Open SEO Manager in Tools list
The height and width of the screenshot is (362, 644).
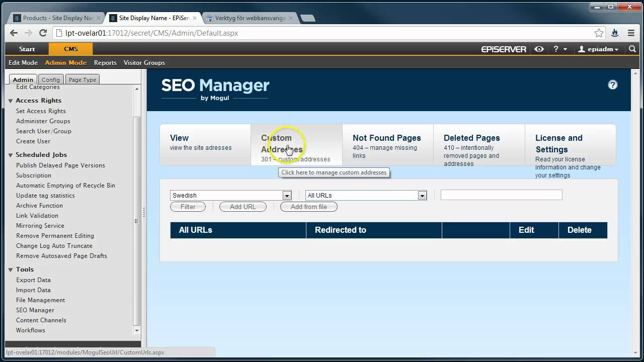click(x=35, y=310)
